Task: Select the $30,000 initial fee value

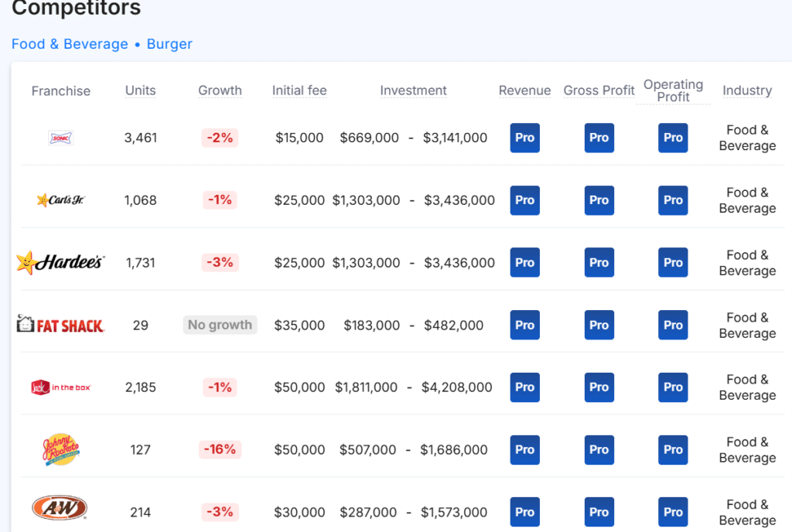Action: pyautogui.click(x=299, y=513)
